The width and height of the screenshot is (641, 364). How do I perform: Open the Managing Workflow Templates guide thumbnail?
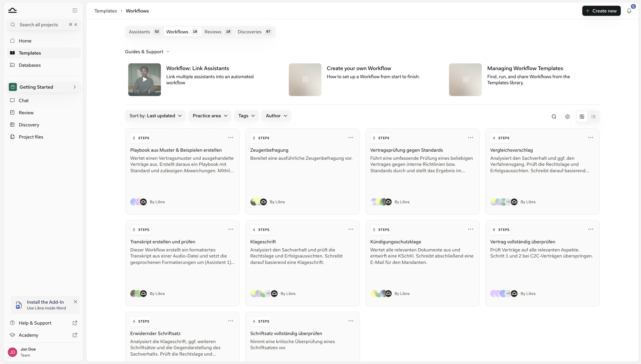pyautogui.click(x=465, y=80)
